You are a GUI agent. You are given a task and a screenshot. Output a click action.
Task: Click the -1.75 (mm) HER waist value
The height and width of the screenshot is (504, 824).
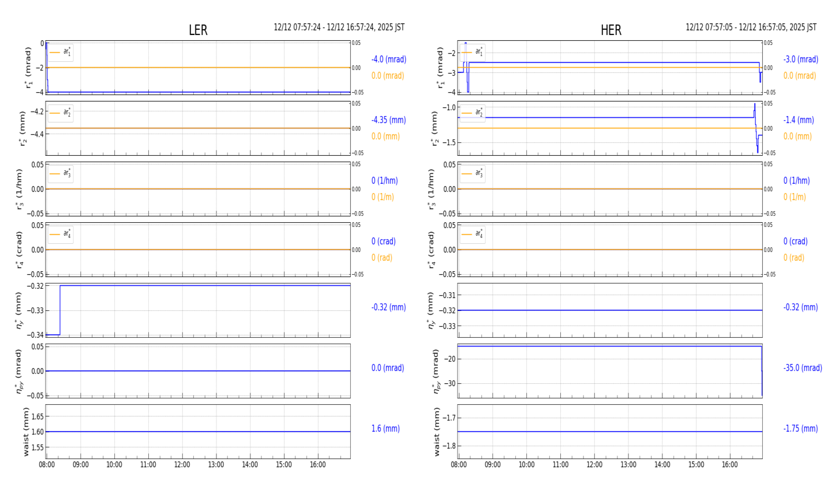tap(801, 429)
